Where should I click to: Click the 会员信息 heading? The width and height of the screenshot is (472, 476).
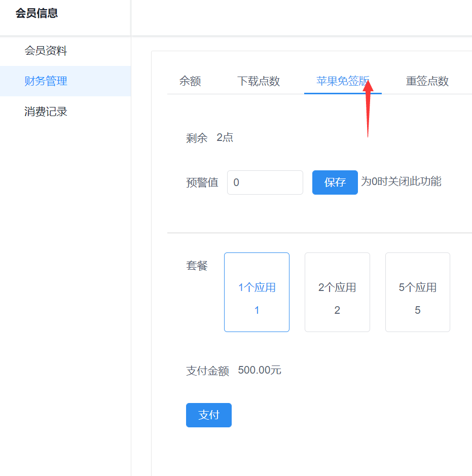(37, 13)
